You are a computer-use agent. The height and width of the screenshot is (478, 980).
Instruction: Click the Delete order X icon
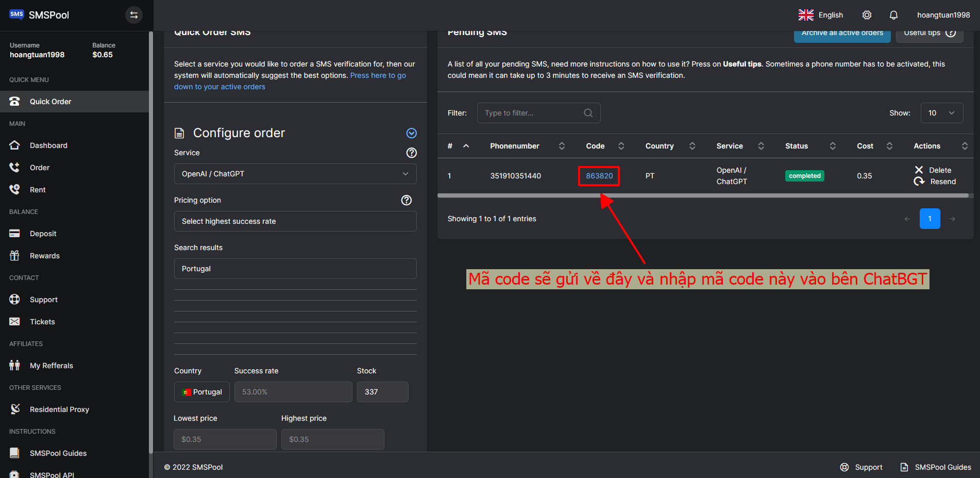click(x=919, y=170)
